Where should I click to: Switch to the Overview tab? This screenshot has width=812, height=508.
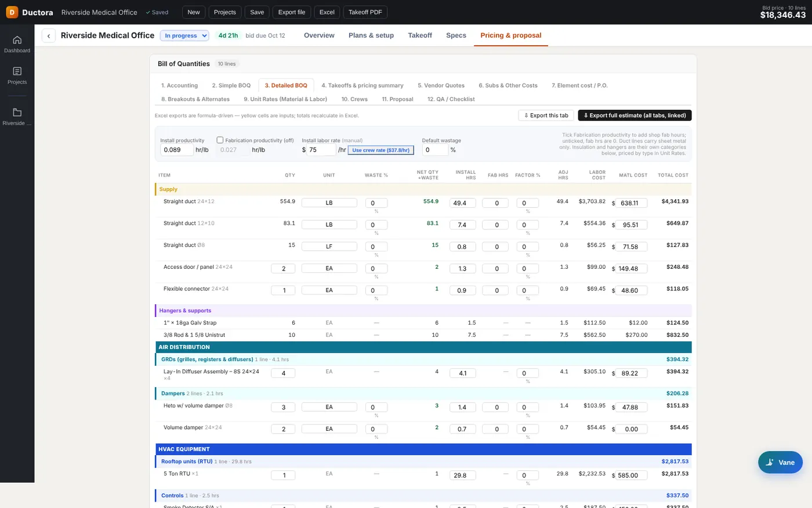(319, 35)
